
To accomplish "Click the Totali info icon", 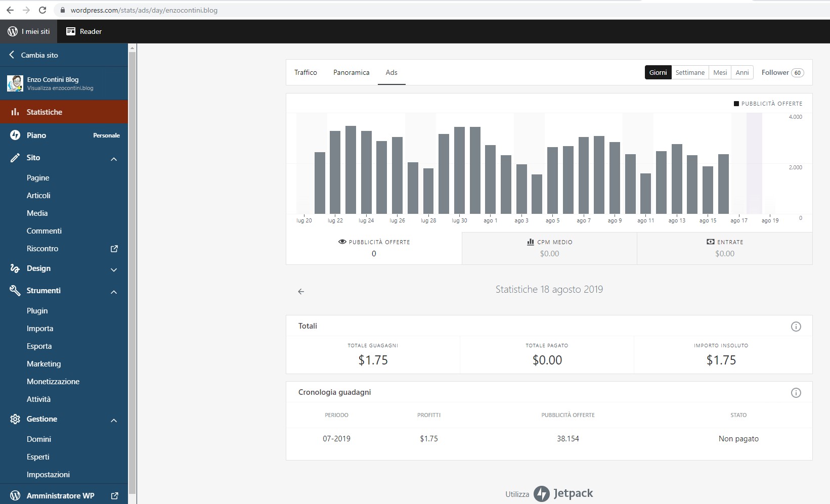I will click(796, 327).
